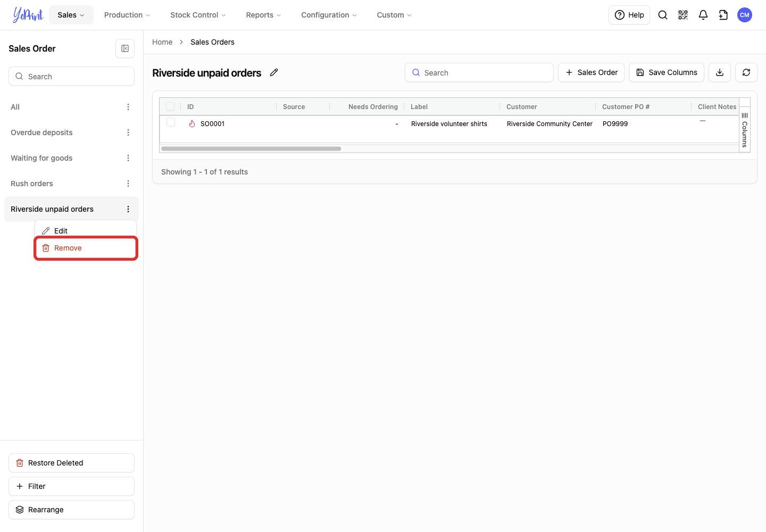766x532 pixels.
Task: Click Save Columns button
Action: (667, 72)
